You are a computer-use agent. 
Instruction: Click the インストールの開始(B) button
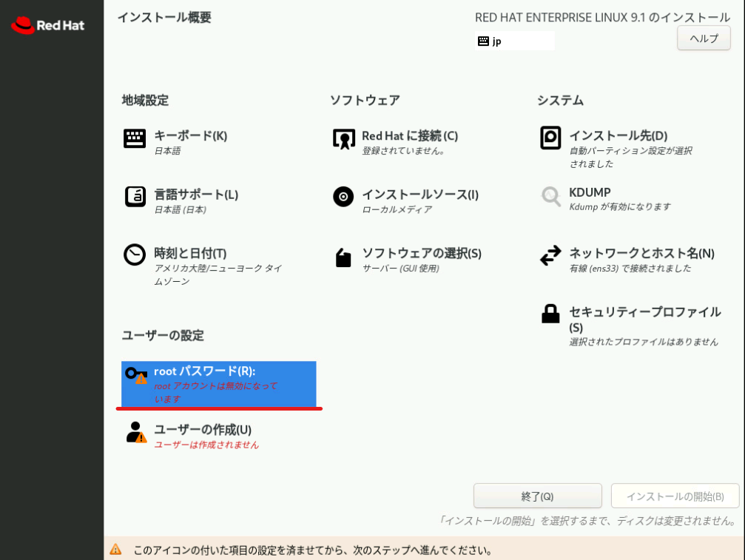coord(675,496)
